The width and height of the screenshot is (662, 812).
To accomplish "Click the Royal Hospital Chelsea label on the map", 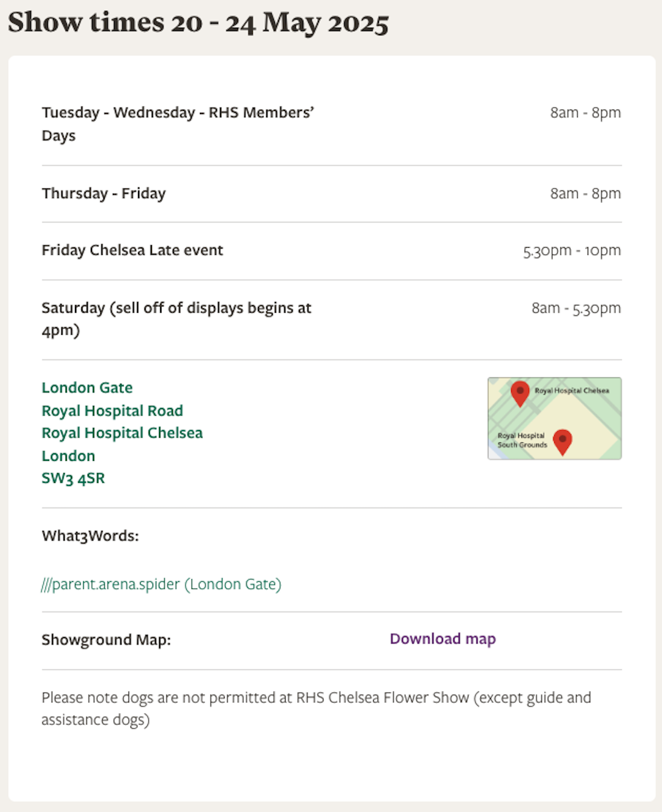I will click(572, 391).
